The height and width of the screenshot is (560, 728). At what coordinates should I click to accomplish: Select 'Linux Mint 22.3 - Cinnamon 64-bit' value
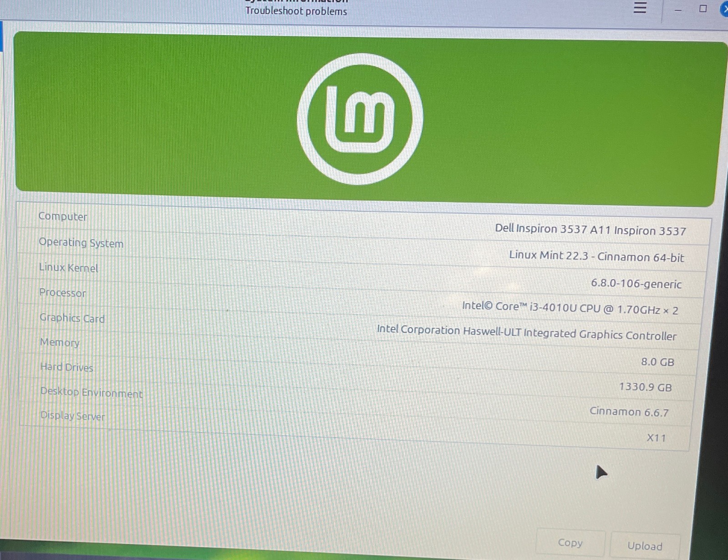[x=596, y=256]
